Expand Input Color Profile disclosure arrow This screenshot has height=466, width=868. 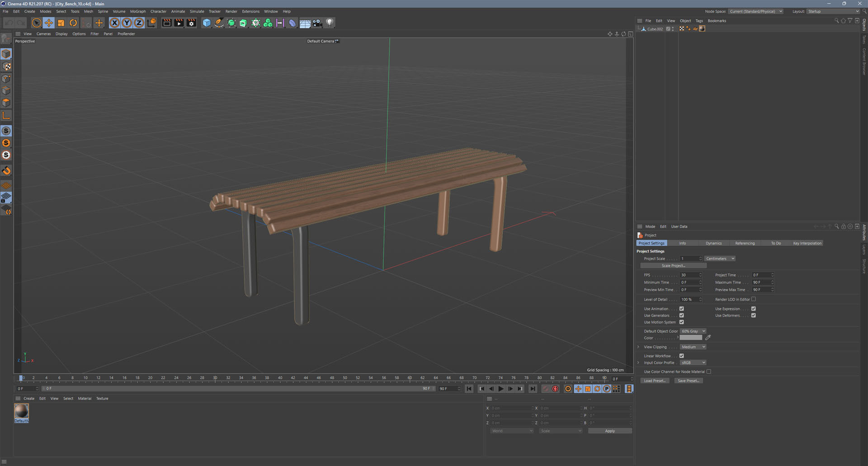tap(638, 362)
